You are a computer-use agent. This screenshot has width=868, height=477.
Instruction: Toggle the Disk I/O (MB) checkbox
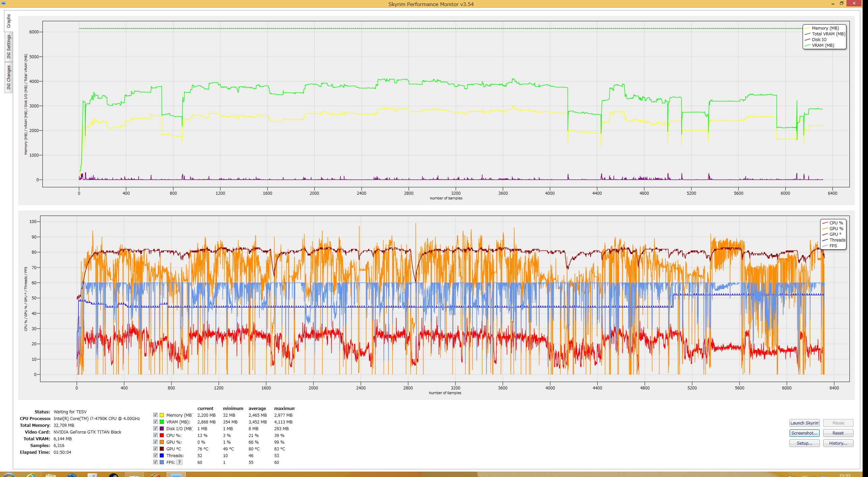tap(155, 428)
